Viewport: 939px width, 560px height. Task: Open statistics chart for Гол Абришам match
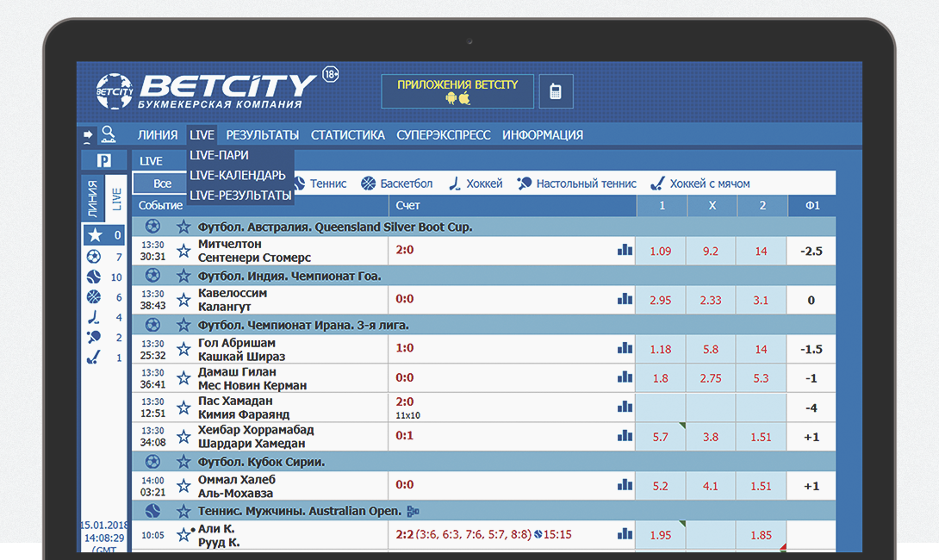(625, 348)
